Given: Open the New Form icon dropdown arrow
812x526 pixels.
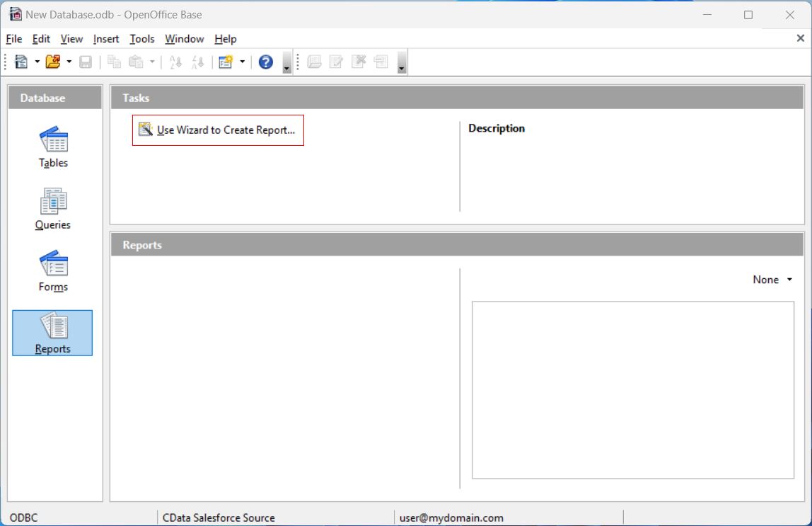Looking at the screenshot, I should 242,62.
